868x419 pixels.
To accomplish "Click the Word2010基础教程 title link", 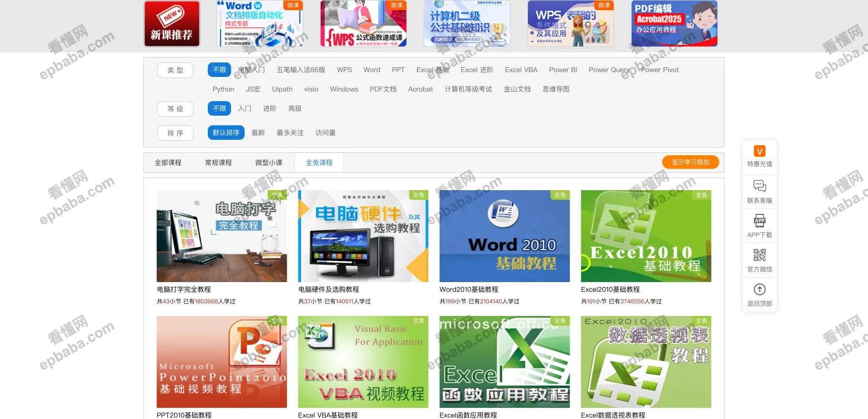I will tap(469, 289).
